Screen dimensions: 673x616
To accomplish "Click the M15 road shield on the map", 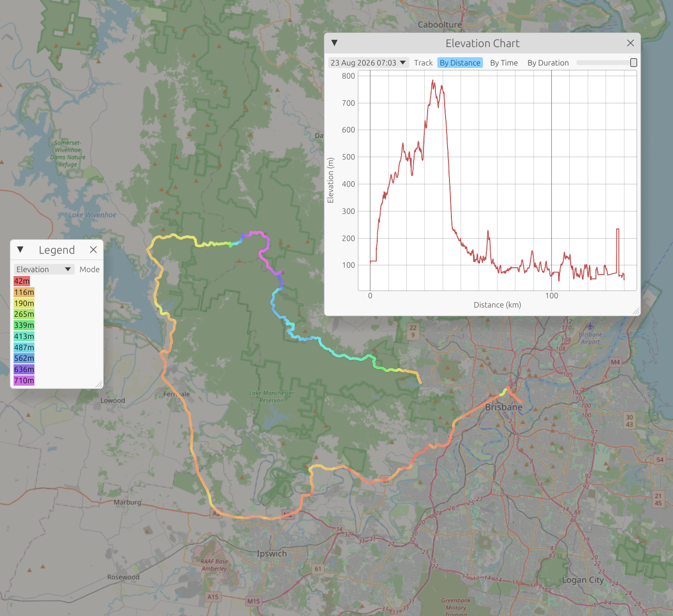I will [254, 601].
